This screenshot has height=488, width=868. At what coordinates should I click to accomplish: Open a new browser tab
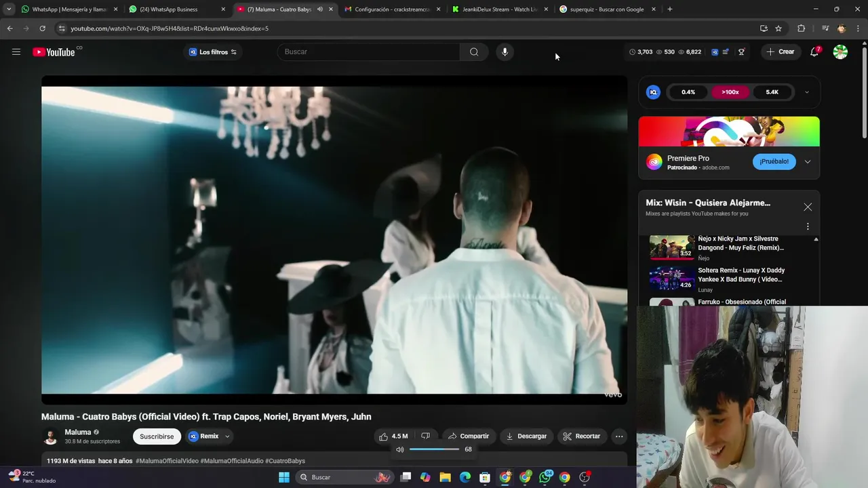coord(670,9)
